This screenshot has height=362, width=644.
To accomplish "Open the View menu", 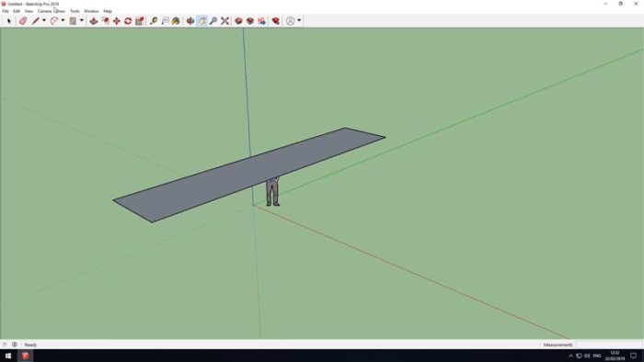I will pyautogui.click(x=29, y=11).
